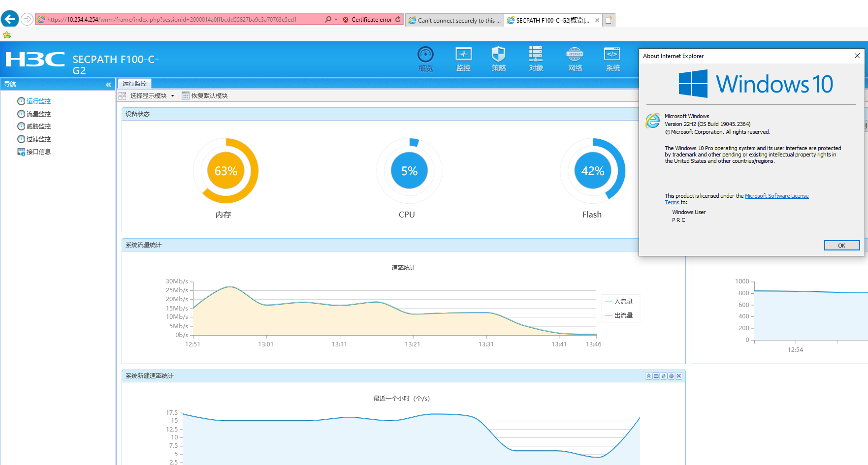This screenshot has width=868, height=465.
Task: Click OK in About Internet Explorer dialog
Action: pyautogui.click(x=841, y=245)
